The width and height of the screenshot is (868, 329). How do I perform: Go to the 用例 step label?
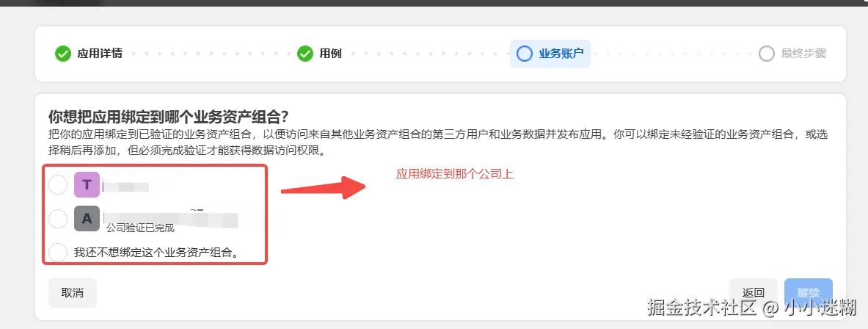(330, 54)
